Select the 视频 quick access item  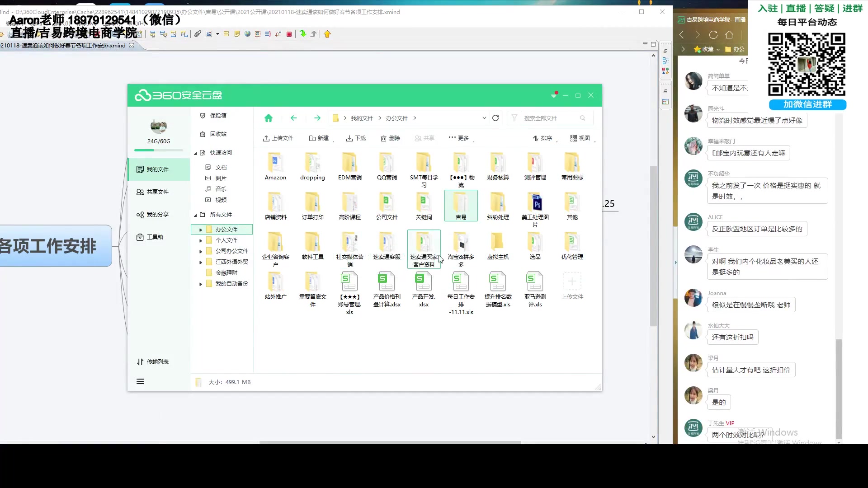pyautogui.click(x=216, y=200)
